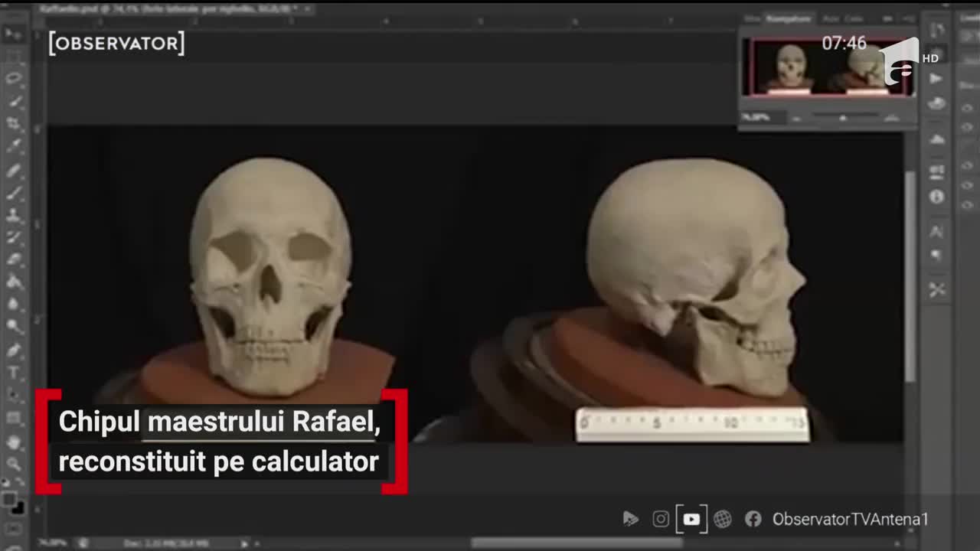980x551 pixels.
Task: Click the canvas vertical scrollbar
Action: click(x=910, y=275)
